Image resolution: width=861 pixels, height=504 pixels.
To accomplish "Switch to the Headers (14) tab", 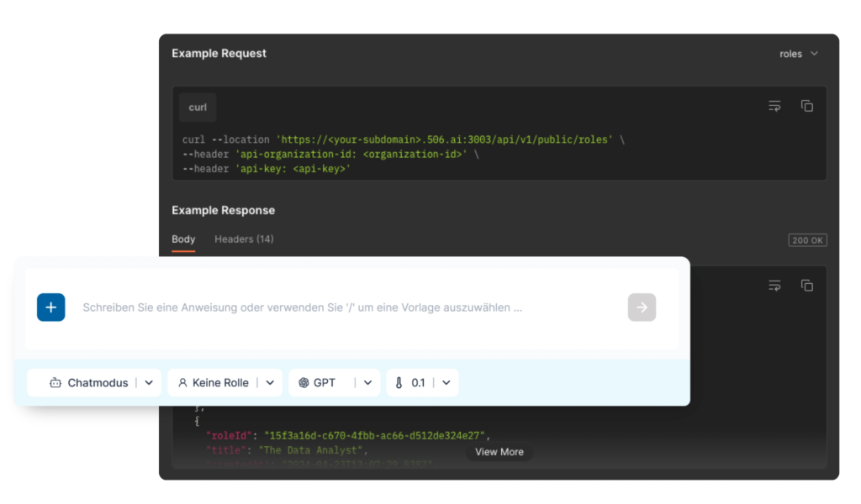I will (244, 239).
